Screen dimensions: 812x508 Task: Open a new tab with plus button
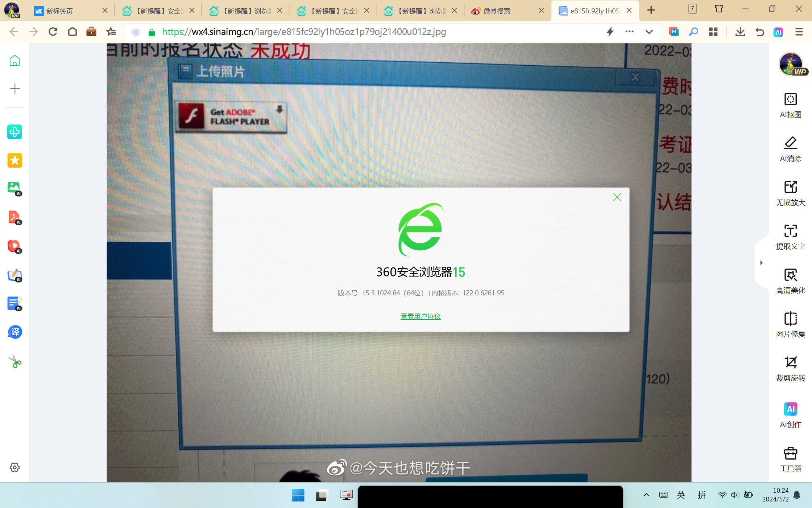pos(651,10)
